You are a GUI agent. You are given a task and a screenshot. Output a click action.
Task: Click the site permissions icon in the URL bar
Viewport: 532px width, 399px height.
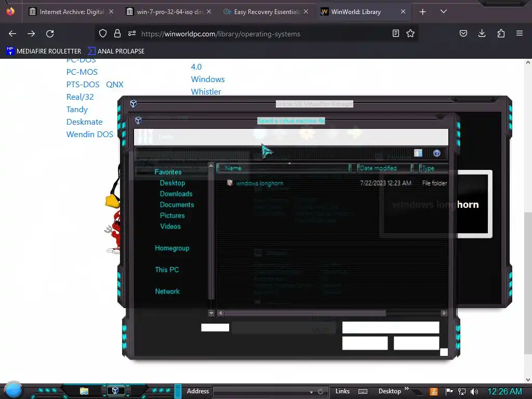click(132, 33)
